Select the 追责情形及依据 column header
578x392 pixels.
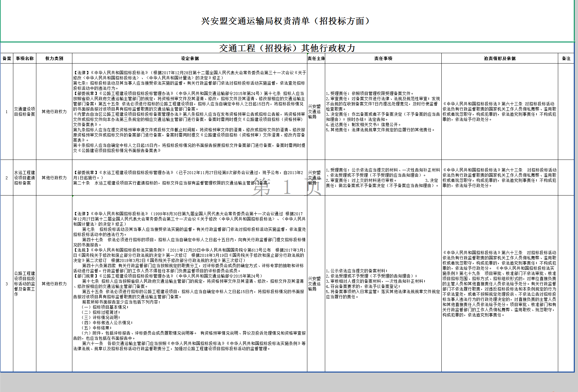[499, 58]
